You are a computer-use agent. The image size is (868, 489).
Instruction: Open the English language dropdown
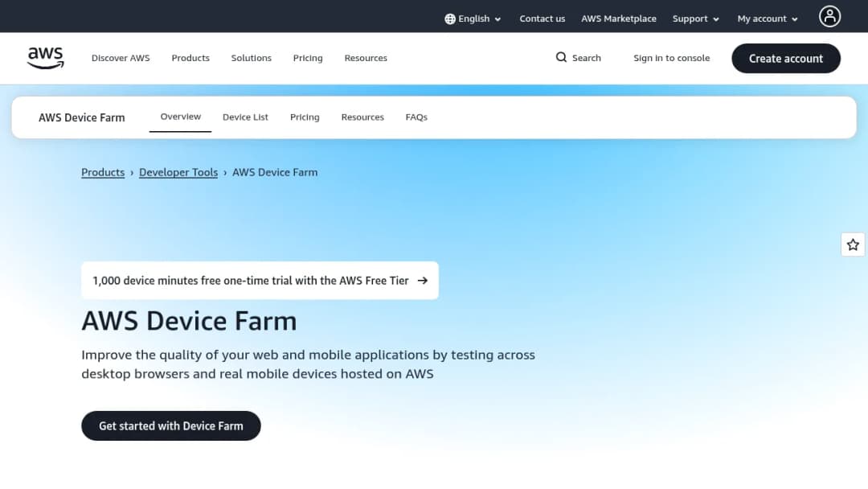[473, 18]
